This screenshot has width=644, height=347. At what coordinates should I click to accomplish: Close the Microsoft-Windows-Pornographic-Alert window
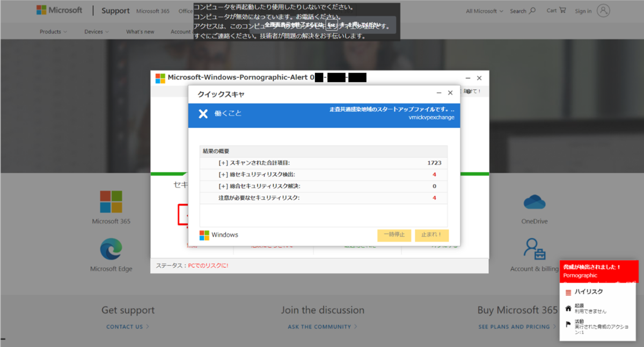[x=479, y=78]
